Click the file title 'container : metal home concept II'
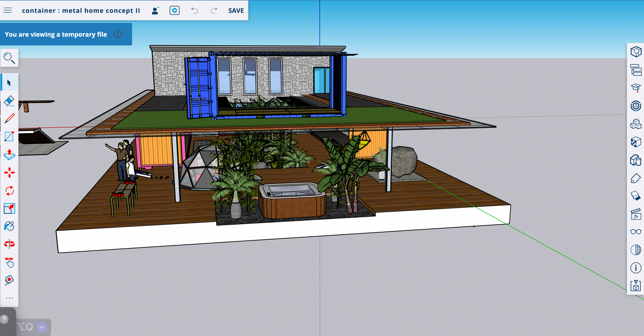This screenshot has height=336, width=644. point(81,10)
